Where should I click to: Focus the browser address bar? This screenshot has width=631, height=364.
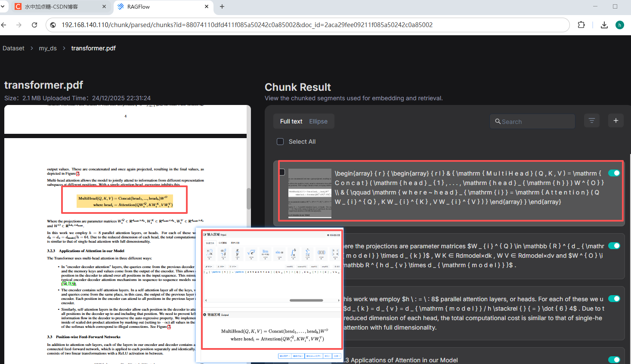point(308,25)
